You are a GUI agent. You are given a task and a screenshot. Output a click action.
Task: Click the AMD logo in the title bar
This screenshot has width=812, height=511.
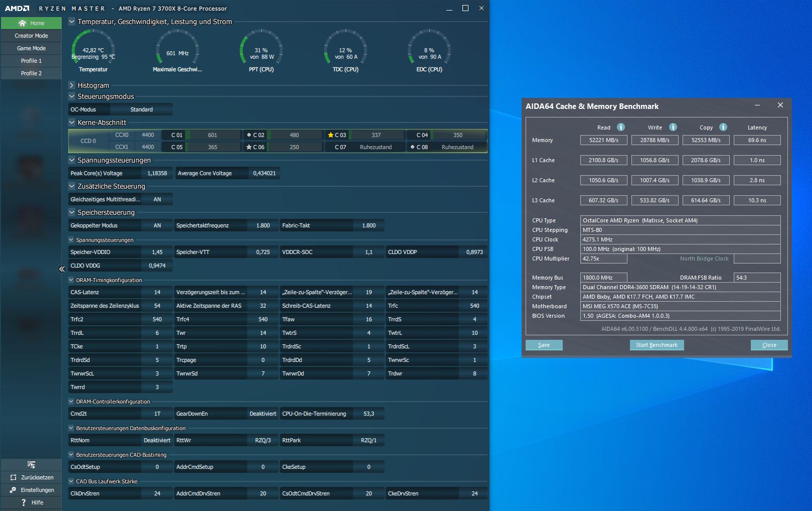coord(17,9)
